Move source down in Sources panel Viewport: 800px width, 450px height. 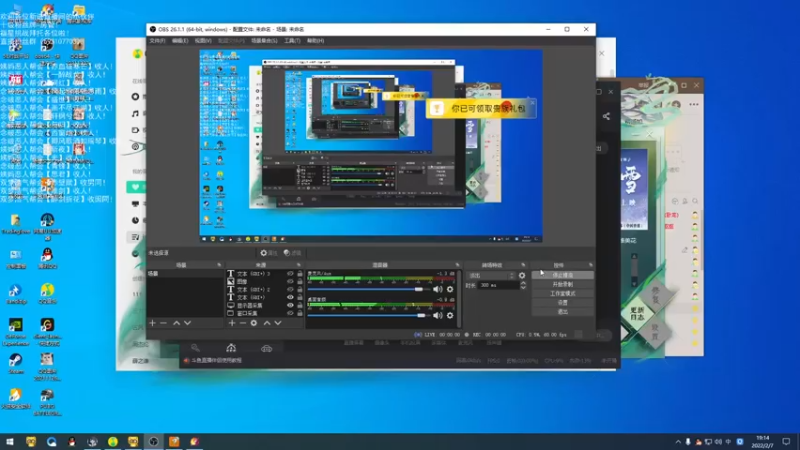(278, 323)
